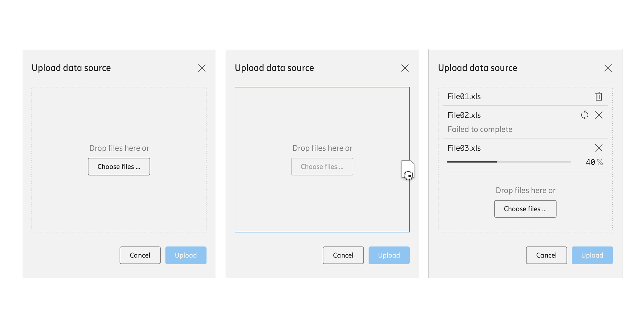This screenshot has width=644, height=328.
Task: Retry uploading File02.xls via refresh icon
Action: pyautogui.click(x=585, y=115)
